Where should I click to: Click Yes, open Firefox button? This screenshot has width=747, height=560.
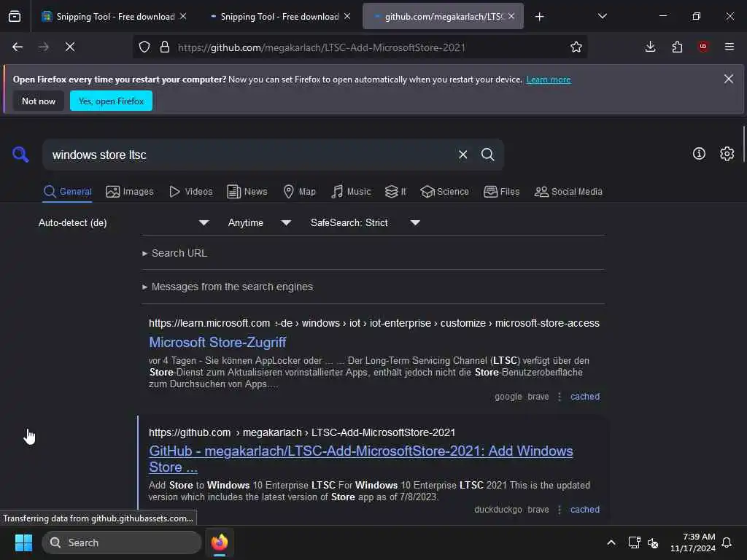click(111, 101)
